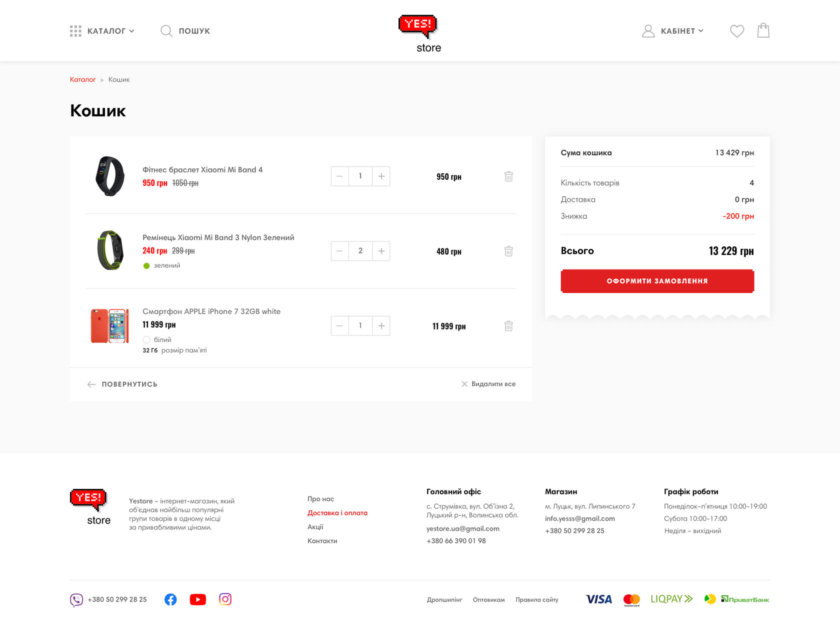Follow the Каталог breadcrumb link
The height and width of the screenshot is (621, 840).
(83, 79)
